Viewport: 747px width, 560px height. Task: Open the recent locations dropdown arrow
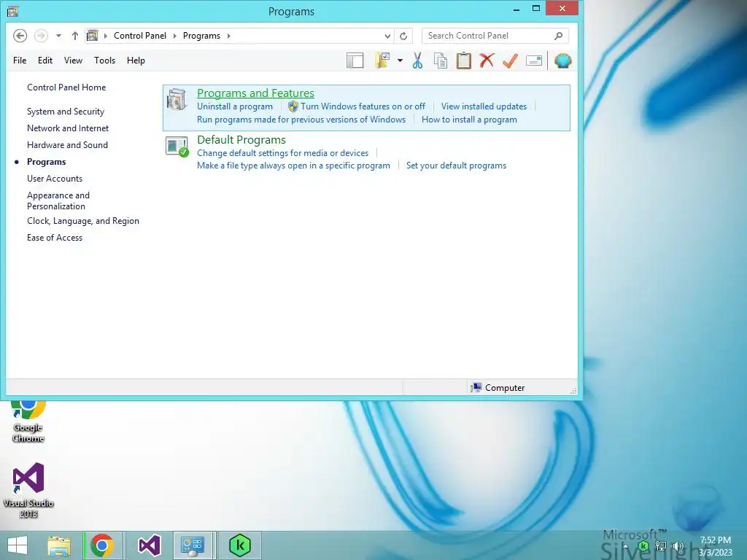(x=58, y=36)
